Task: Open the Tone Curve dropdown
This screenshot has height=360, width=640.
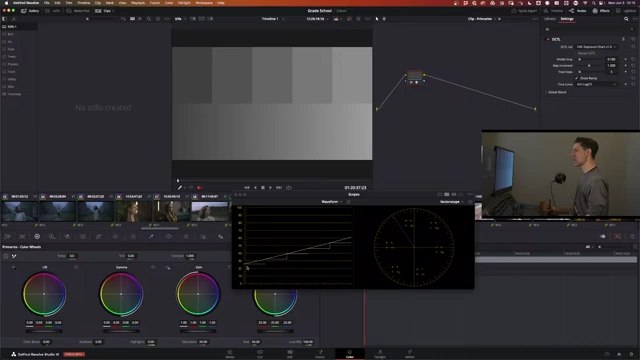Action: (x=596, y=84)
